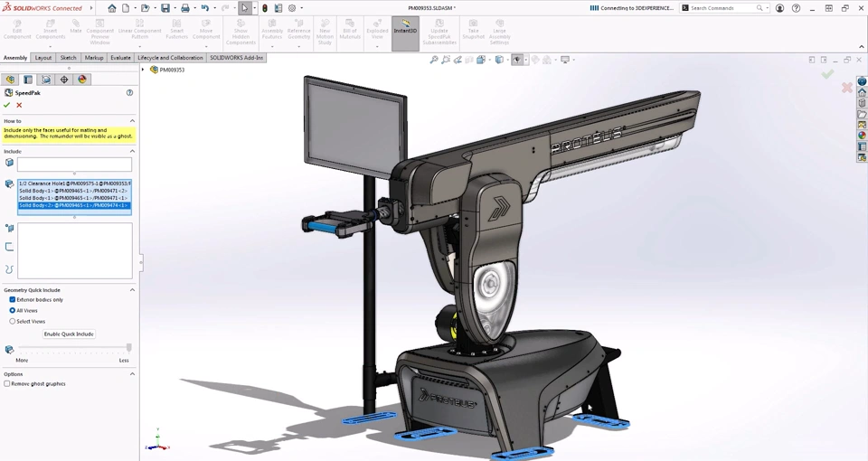The image size is (868, 461).
Task: Open the Display Style cube icon
Action: coord(499,60)
